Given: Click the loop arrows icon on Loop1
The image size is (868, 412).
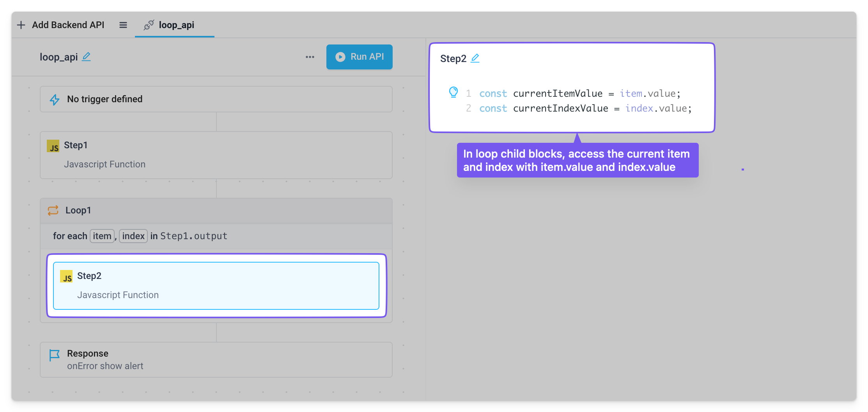Looking at the screenshot, I should pyautogui.click(x=53, y=210).
